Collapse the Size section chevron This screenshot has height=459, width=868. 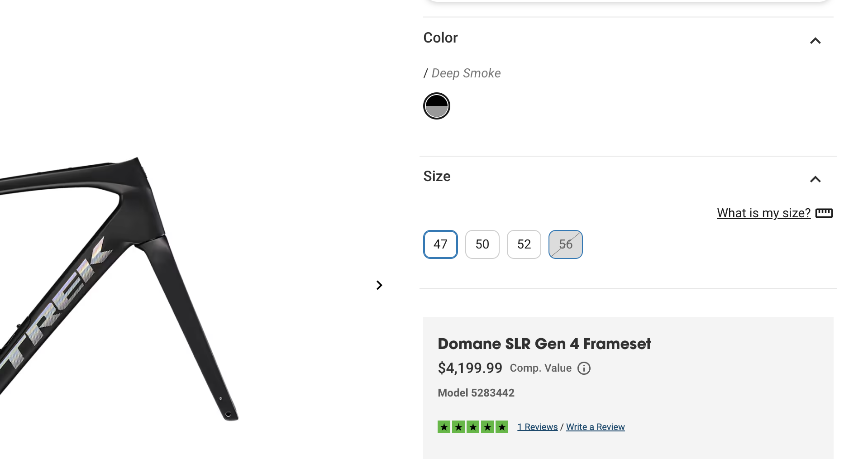click(815, 180)
